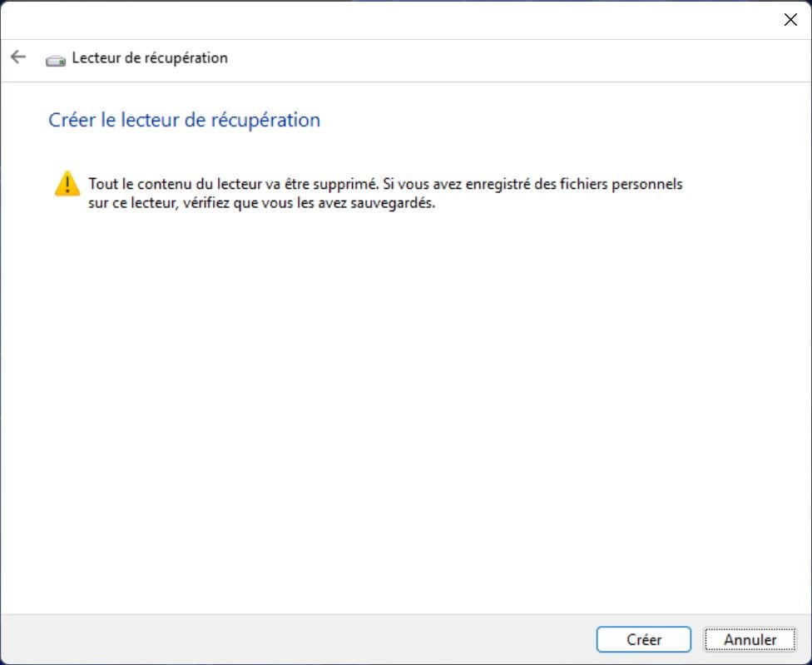The width and height of the screenshot is (812, 665).
Task: Go back to the previous wizard step
Action: (x=17, y=57)
